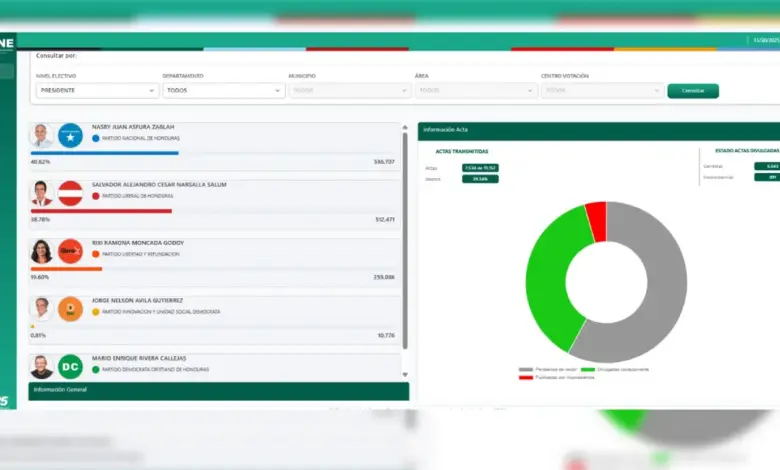Click the Información General panel header
The width and height of the screenshot is (780, 470).
(218, 389)
